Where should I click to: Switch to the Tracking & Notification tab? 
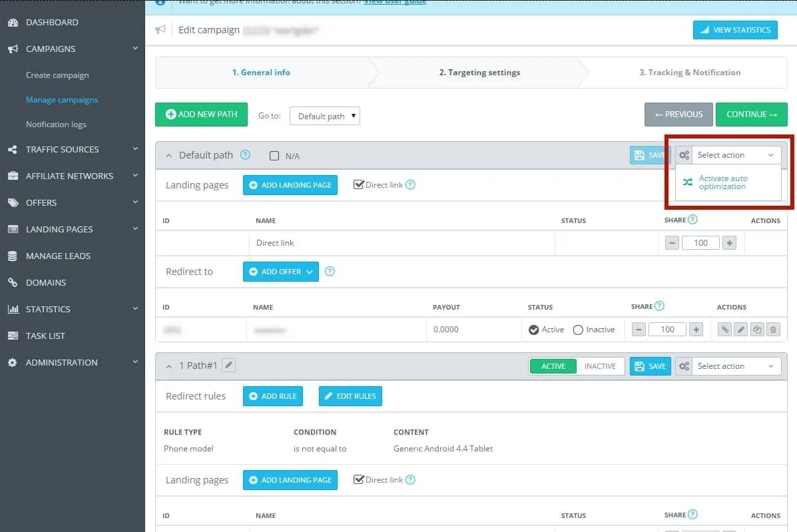click(x=689, y=72)
